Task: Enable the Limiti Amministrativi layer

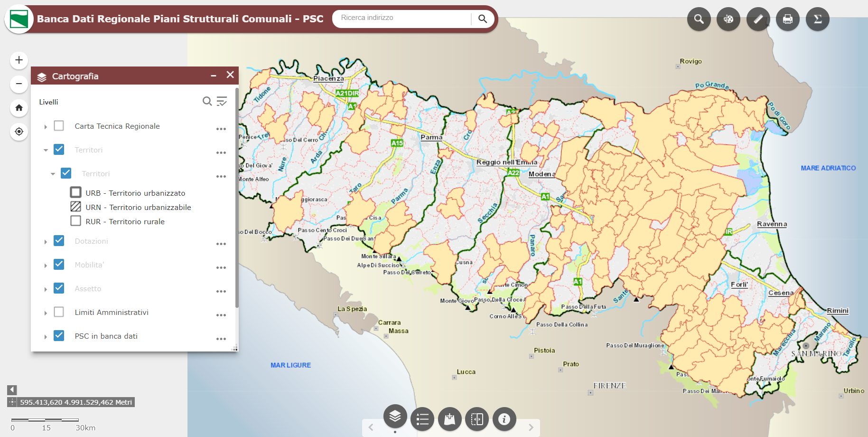Action: pyautogui.click(x=59, y=312)
